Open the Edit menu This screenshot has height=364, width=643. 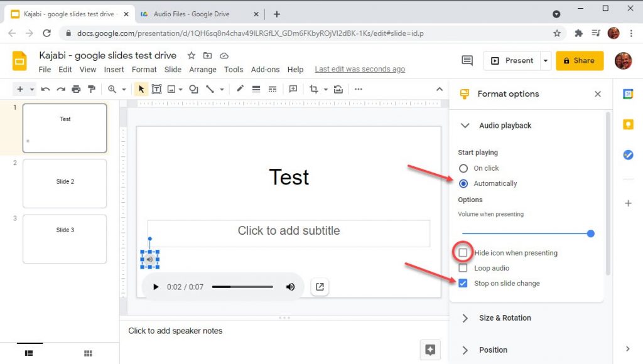pyautogui.click(x=65, y=70)
